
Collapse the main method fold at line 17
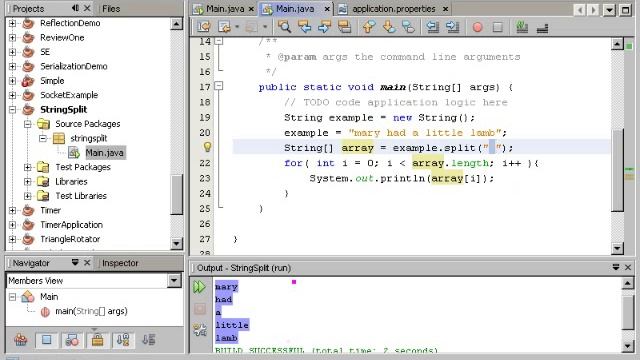[x=219, y=86]
